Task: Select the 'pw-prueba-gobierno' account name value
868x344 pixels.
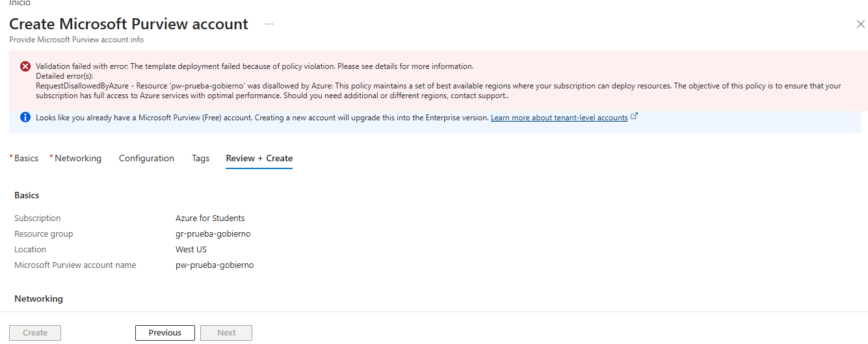Action: point(215,265)
